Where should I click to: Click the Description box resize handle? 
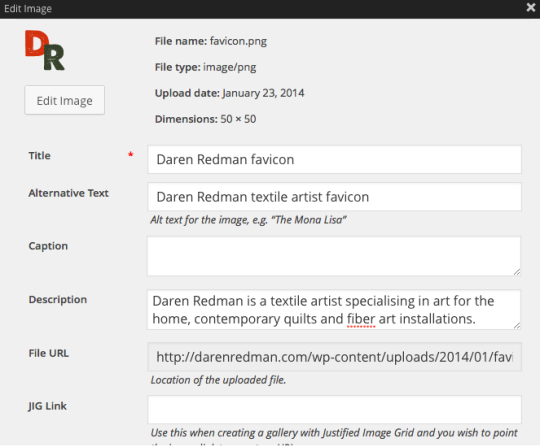(x=517, y=325)
